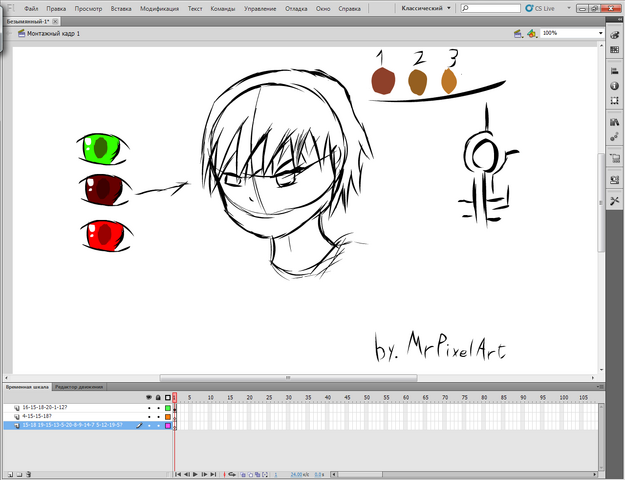The image size is (625, 480).
Task: Open the Классический workspace dropdown
Action: coord(426,8)
